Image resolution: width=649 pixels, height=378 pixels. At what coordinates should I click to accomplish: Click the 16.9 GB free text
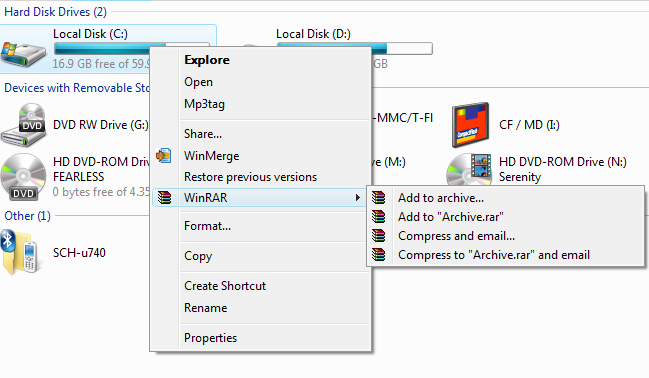[101, 64]
